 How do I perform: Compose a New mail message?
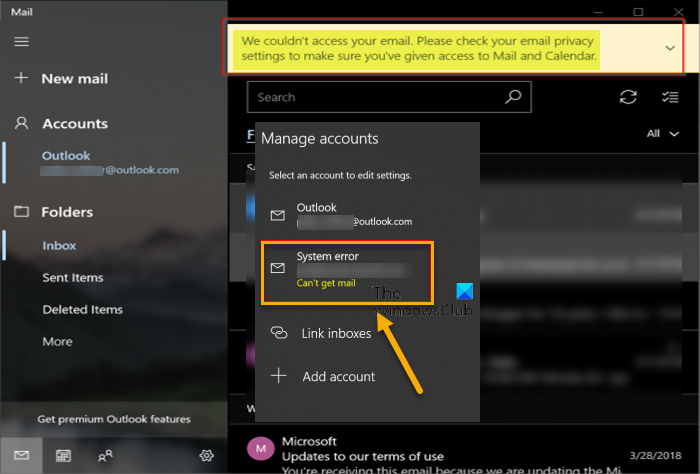(x=61, y=79)
